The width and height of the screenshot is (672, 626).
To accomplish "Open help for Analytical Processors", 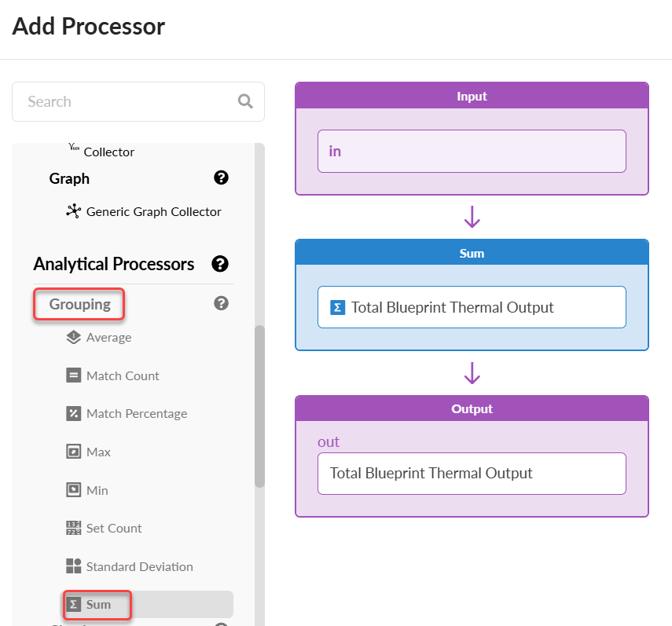I will coord(220,264).
